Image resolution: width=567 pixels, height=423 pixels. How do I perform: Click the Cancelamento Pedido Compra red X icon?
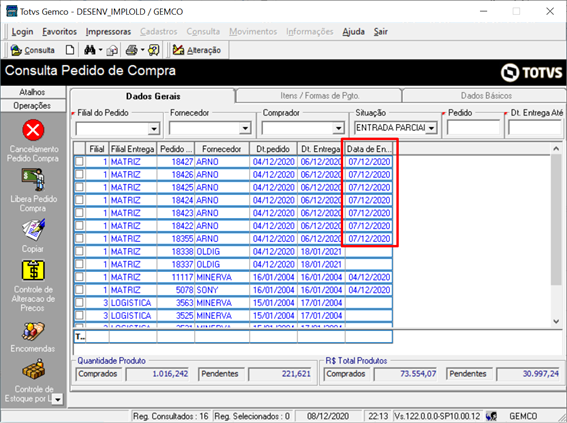(33, 130)
